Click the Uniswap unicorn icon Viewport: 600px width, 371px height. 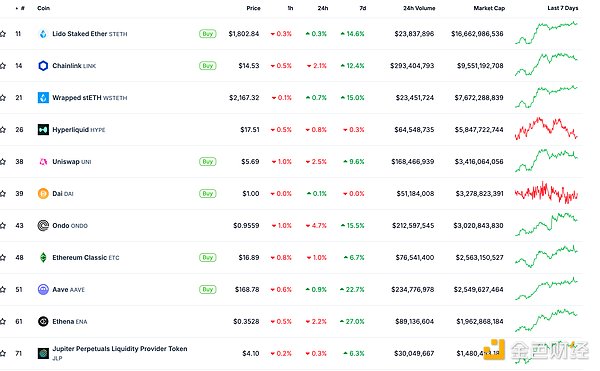coord(43,162)
